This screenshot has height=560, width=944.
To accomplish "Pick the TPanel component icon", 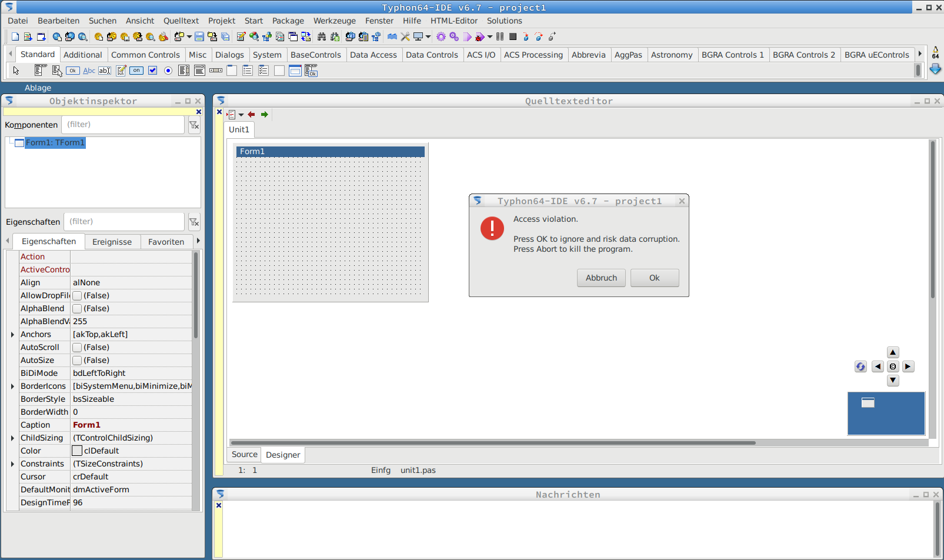I will [x=279, y=71].
